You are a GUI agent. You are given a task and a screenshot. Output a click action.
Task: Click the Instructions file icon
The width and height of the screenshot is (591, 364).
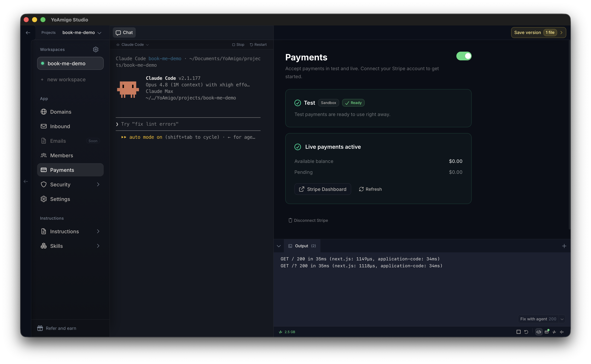point(44,231)
